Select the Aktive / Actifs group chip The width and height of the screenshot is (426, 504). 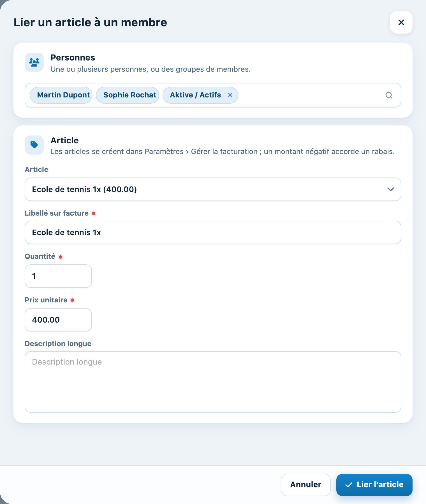(x=195, y=95)
